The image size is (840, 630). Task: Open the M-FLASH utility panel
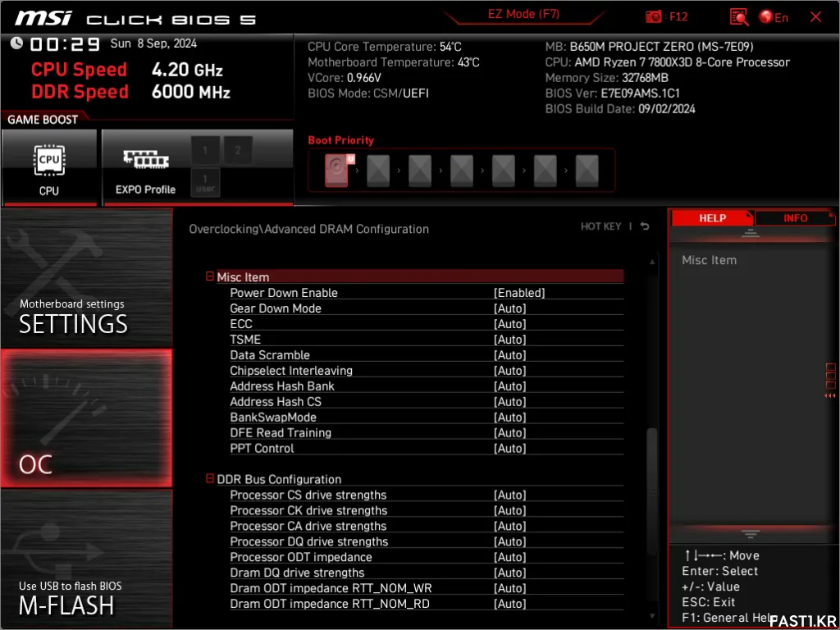[x=86, y=558]
